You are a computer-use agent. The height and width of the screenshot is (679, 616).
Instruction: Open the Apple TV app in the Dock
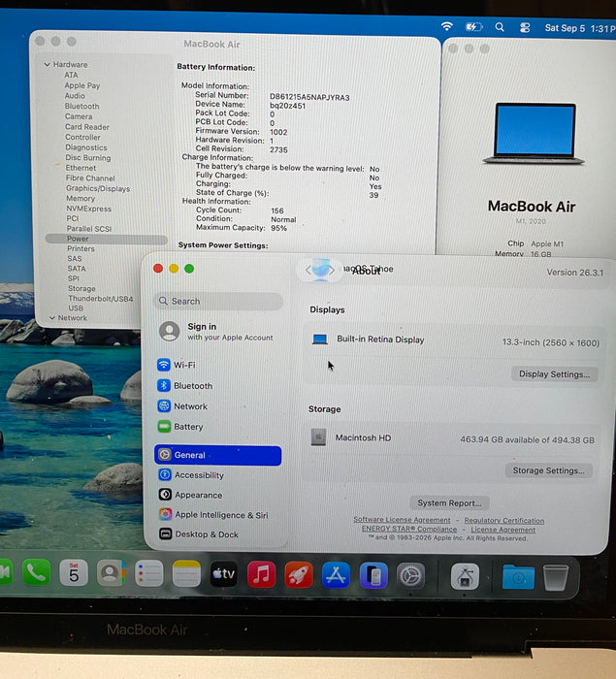(x=223, y=574)
